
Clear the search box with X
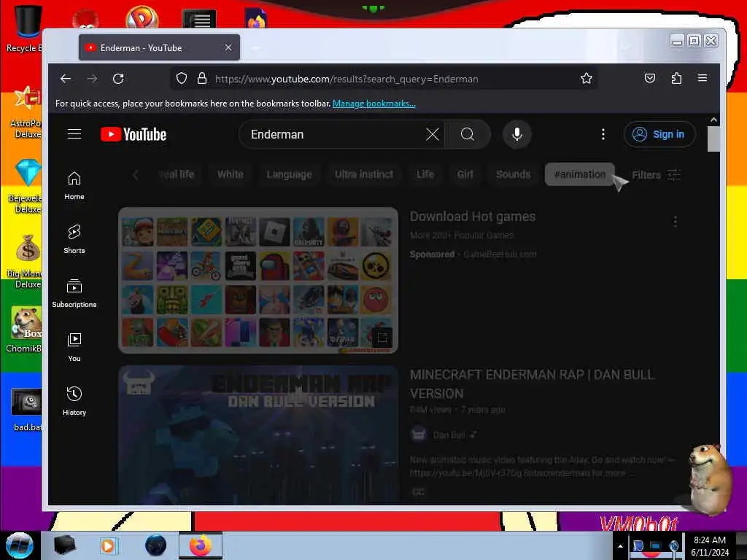(433, 134)
